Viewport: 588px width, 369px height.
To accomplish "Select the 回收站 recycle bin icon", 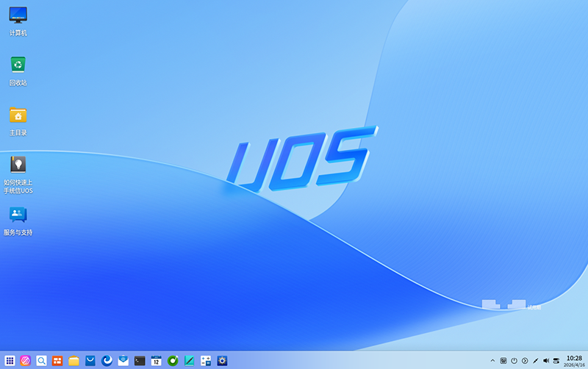I will [18, 65].
